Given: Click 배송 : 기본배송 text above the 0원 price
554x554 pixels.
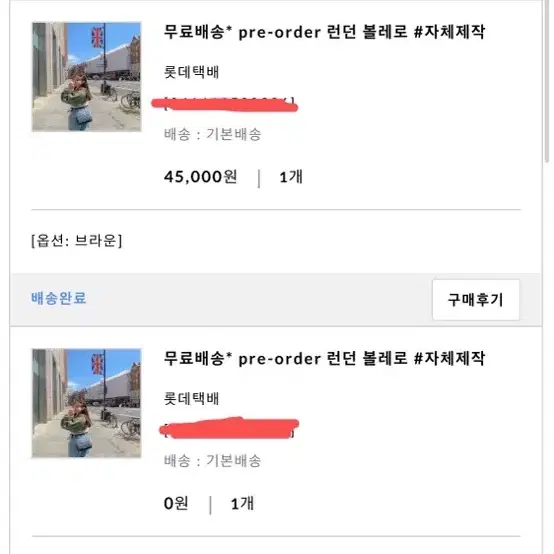Looking at the screenshot, I should click(212, 461).
